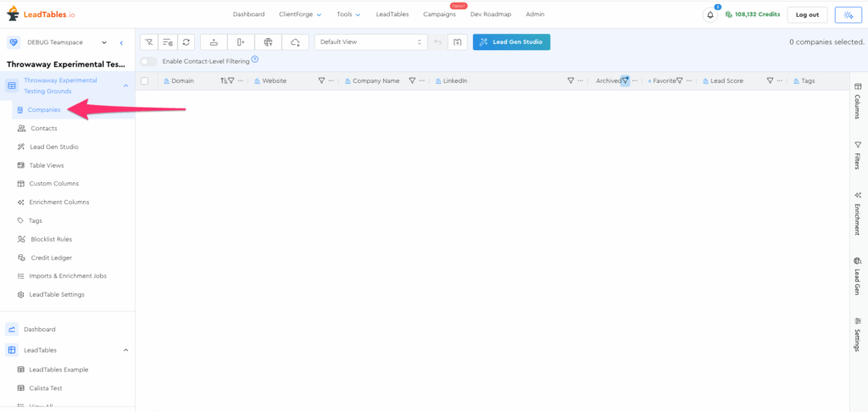Toggle the light/dark theme button

click(847, 14)
